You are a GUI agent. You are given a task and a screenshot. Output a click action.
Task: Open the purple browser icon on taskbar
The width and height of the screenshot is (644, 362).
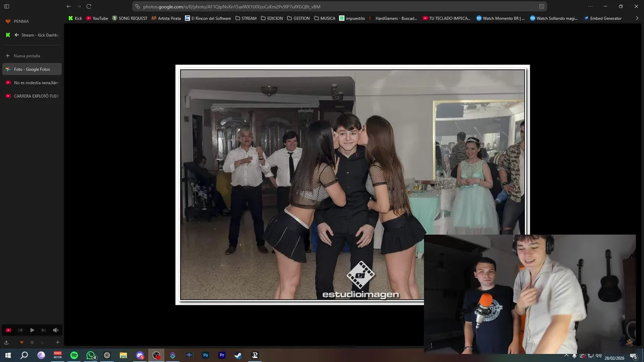tap(41, 355)
